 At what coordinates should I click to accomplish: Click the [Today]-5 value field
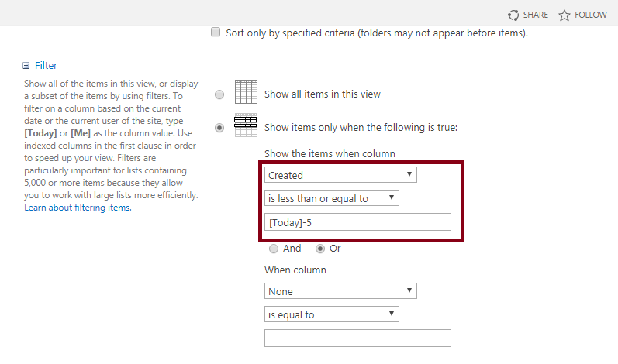click(357, 222)
